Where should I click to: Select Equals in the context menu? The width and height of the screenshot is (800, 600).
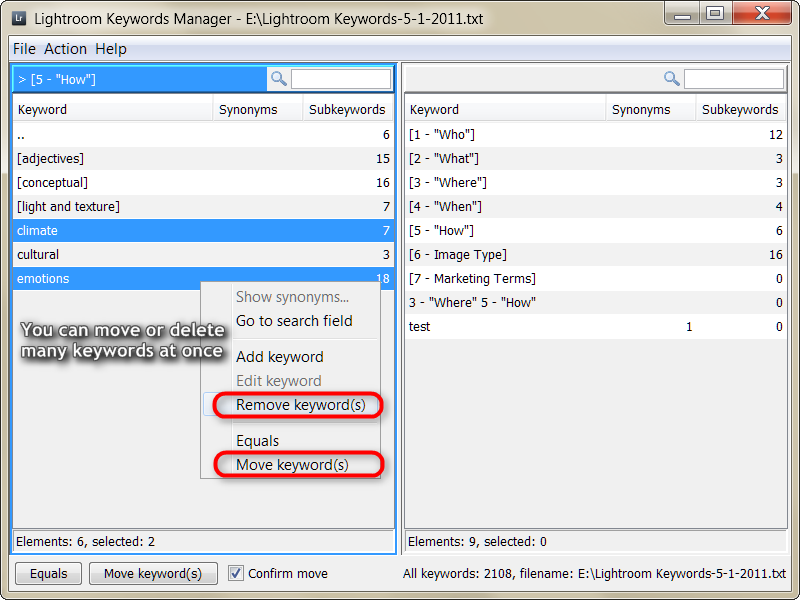click(x=258, y=441)
